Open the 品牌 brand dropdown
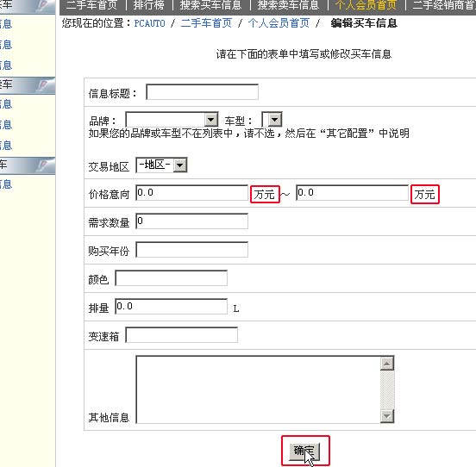 172,120
